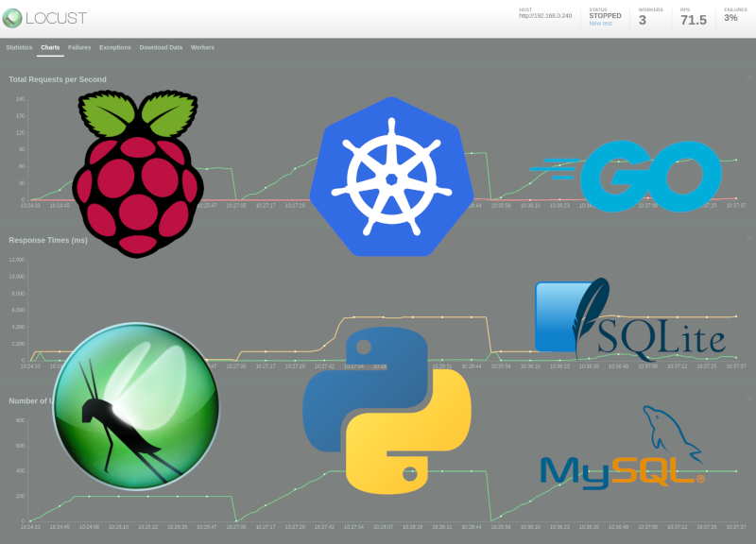Switch to the Workers tab

pos(202,47)
